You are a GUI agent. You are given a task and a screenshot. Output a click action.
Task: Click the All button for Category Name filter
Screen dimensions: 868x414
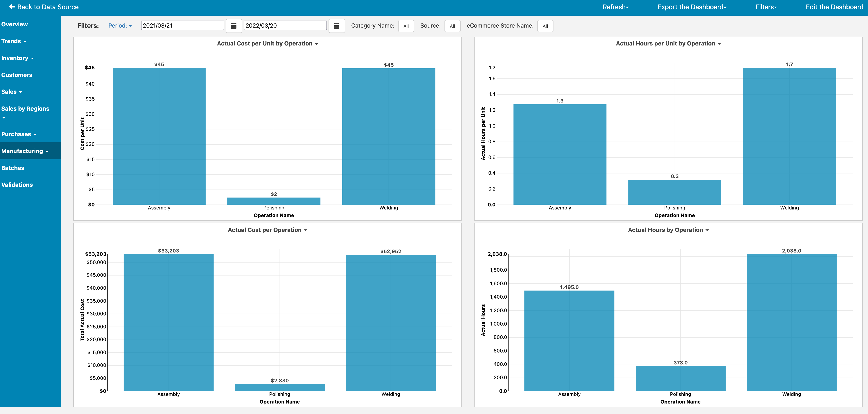click(x=406, y=26)
